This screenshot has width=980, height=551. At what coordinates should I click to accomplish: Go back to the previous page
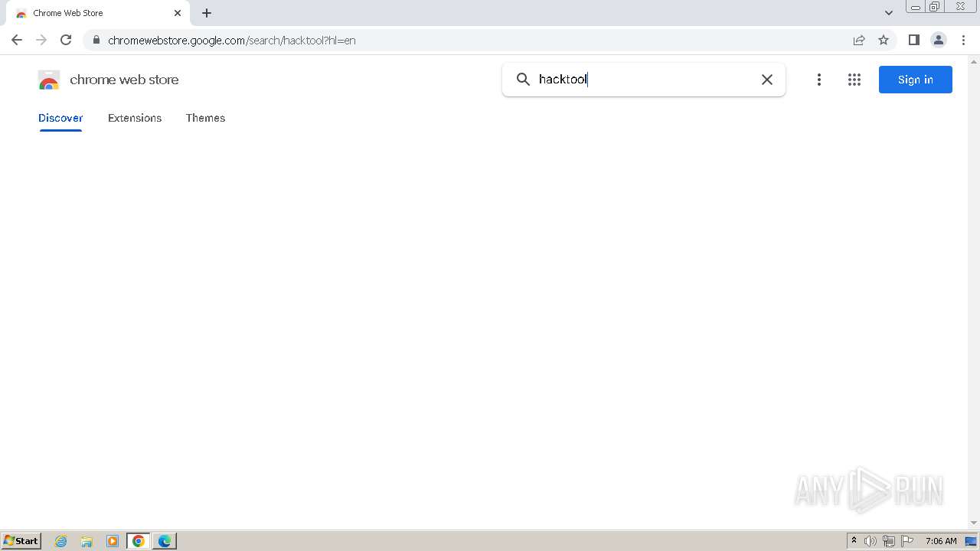pos(17,40)
